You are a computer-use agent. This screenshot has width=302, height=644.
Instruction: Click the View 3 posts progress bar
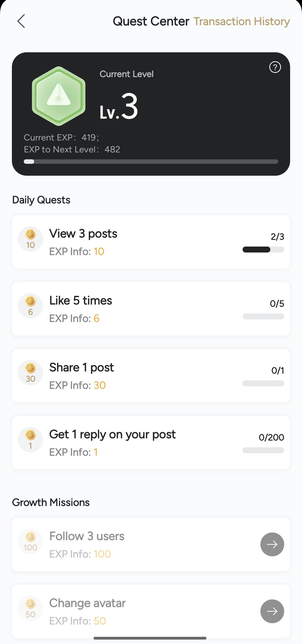point(263,250)
